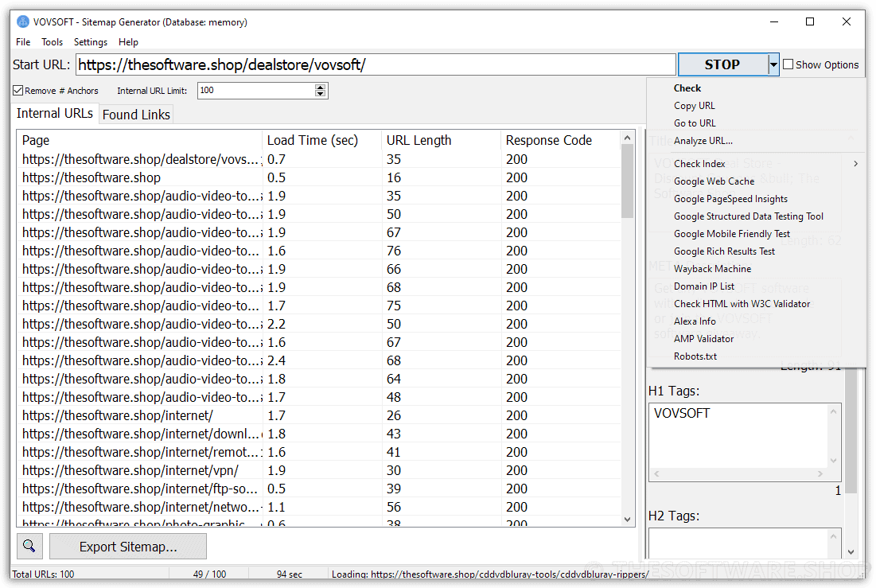The image size is (876, 588).
Task: Click the URL table scroll down arrow
Action: coord(628,520)
